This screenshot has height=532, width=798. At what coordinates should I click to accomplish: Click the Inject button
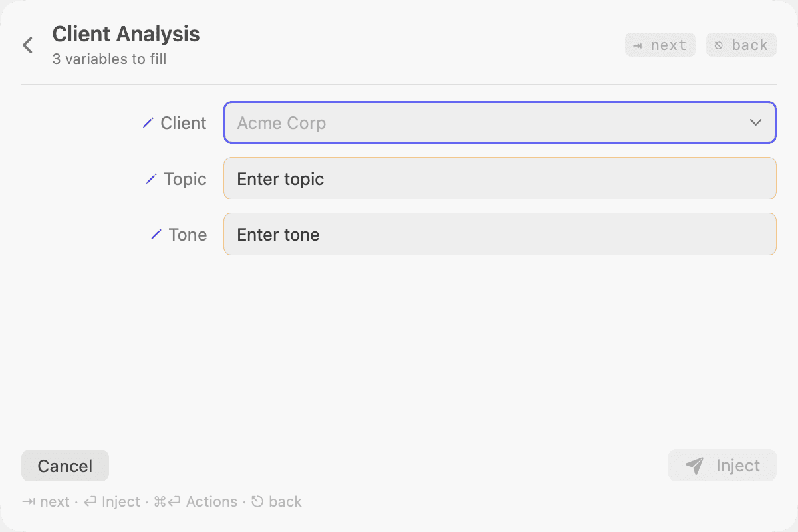point(722,465)
